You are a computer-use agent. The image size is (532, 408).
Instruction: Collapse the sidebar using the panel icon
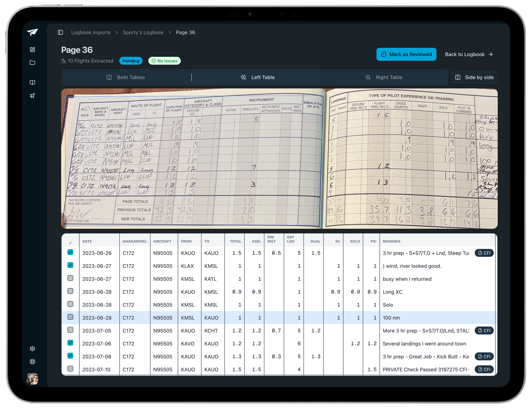pyautogui.click(x=60, y=32)
